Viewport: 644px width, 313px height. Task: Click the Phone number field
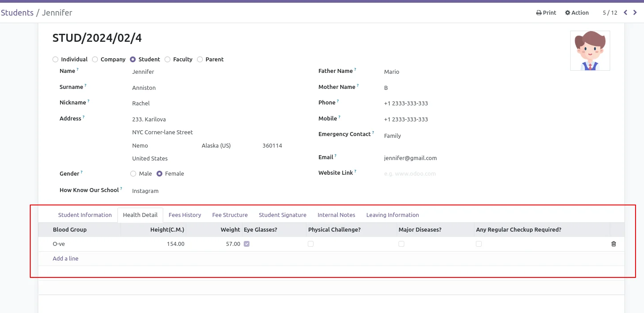click(x=406, y=103)
